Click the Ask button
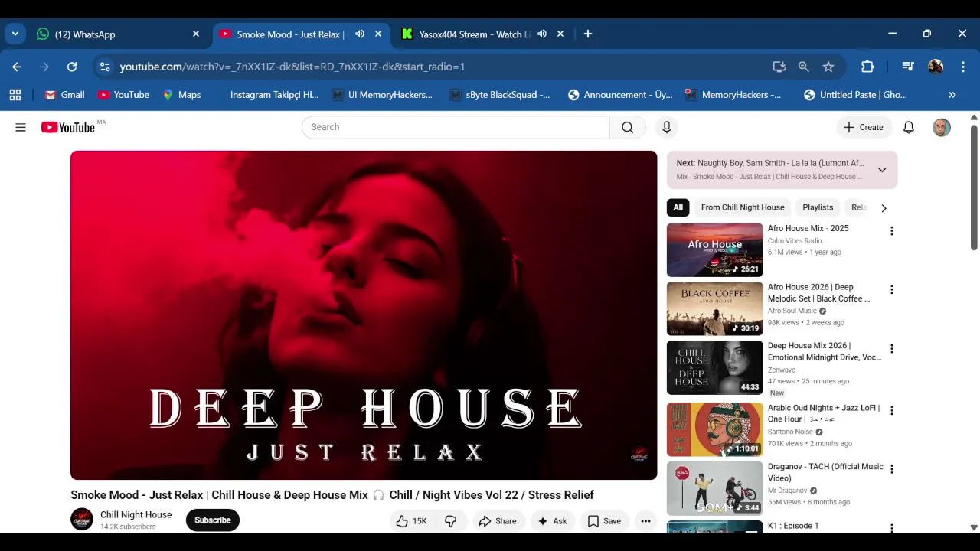This screenshot has height=551, width=980. point(553,521)
